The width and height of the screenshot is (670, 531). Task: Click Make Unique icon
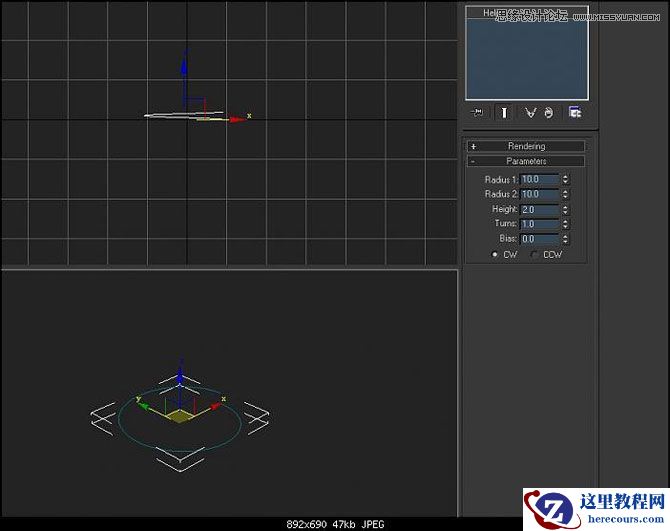[x=530, y=113]
